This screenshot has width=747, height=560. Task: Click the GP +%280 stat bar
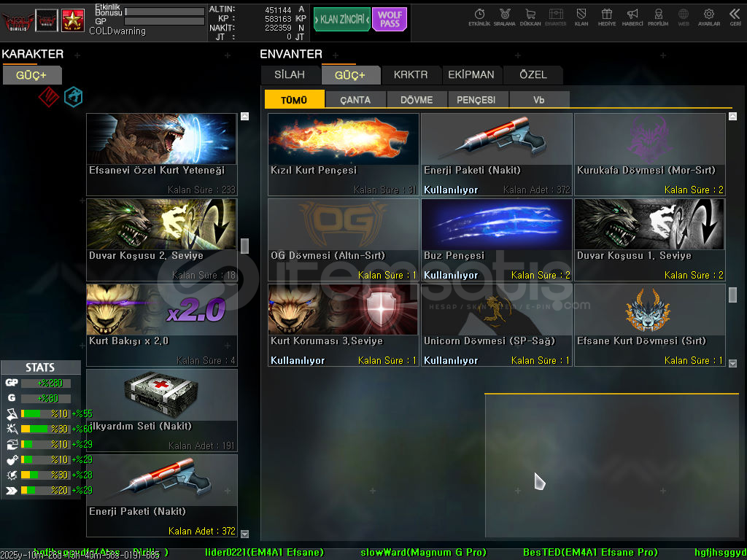(46, 383)
